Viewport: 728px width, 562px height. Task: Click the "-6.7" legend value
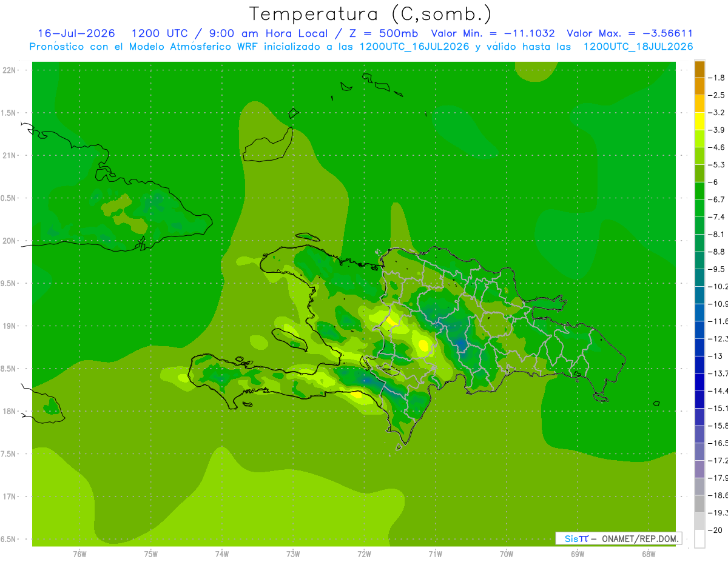[716, 199]
